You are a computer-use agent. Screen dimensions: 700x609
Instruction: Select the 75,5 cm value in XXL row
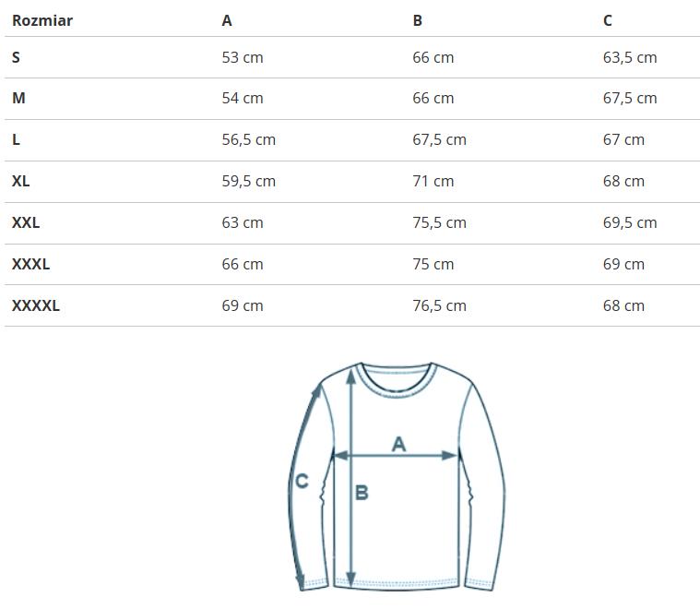[x=439, y=222]
